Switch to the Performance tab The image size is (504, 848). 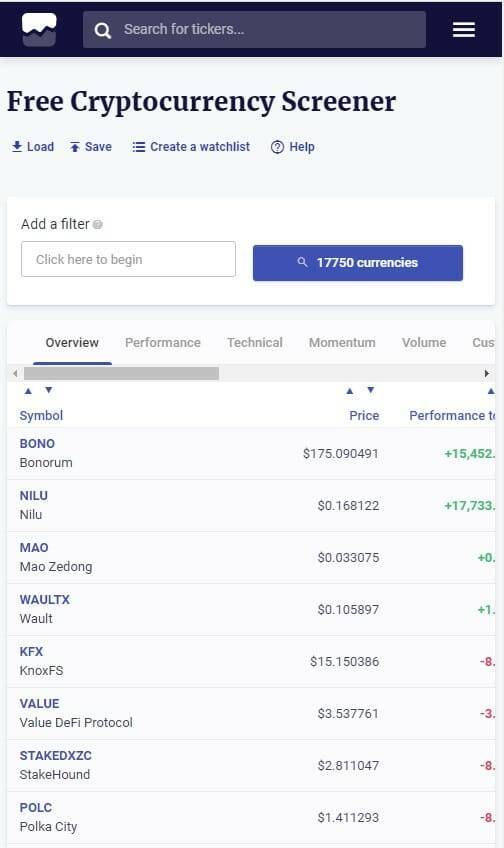pos(163,342)
